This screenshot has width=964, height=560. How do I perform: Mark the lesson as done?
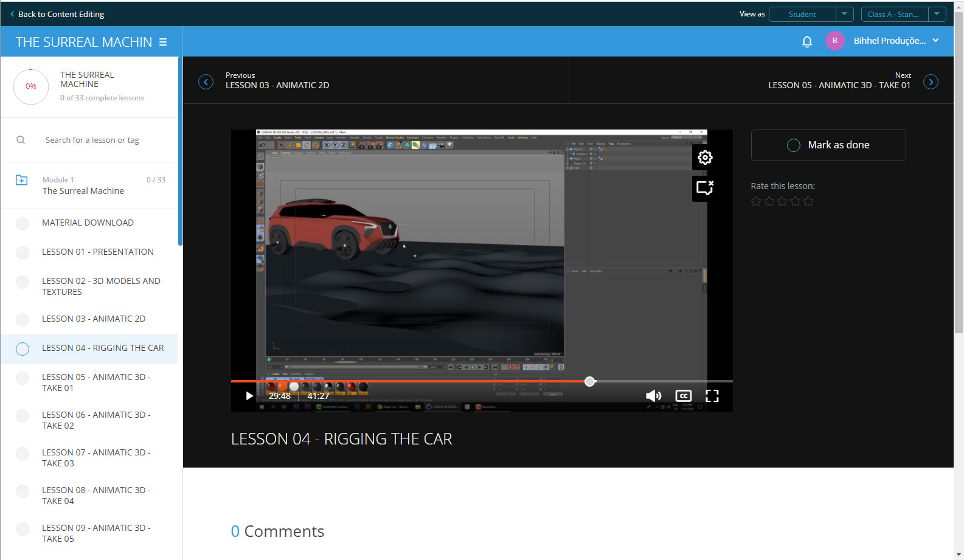point(828,145)
